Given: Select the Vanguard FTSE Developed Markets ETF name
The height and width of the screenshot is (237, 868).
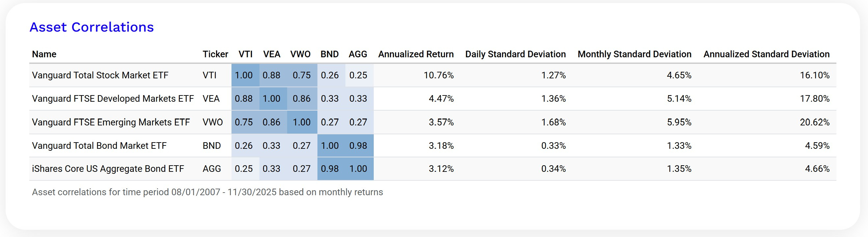Looking at the screenshot, I should [x=113, y=99].
